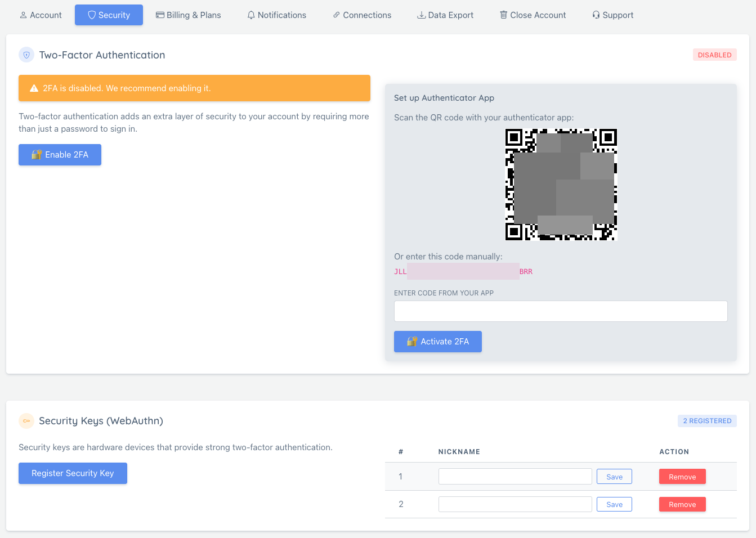Save the nickname for security key 1
756x538 pixels.
point(614,476)
